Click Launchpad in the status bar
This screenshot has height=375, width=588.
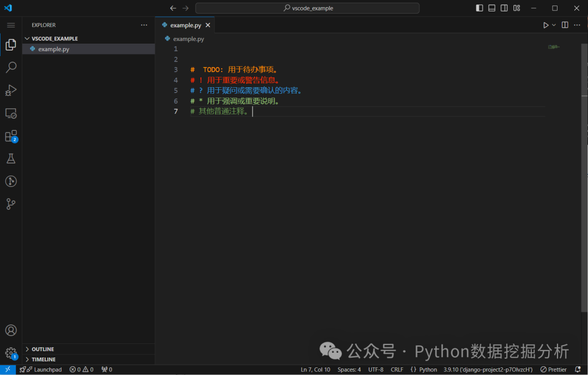(40, 370)
